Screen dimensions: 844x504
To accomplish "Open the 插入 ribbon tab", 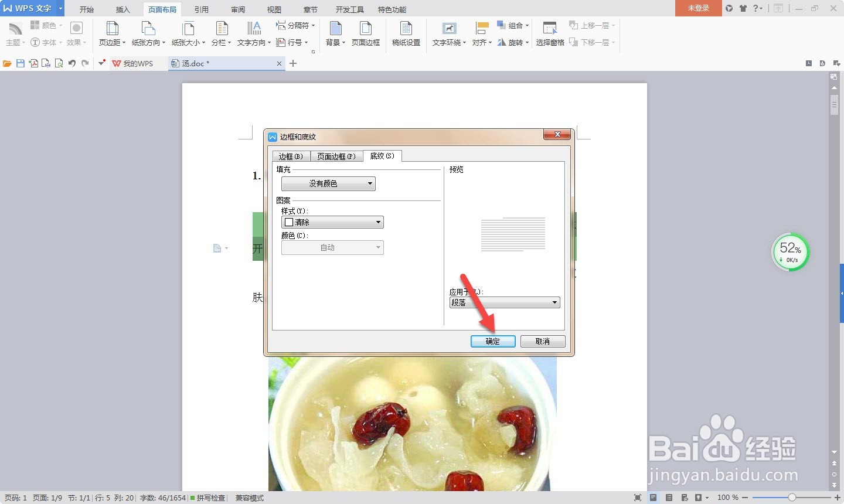I will pos(123,9).
